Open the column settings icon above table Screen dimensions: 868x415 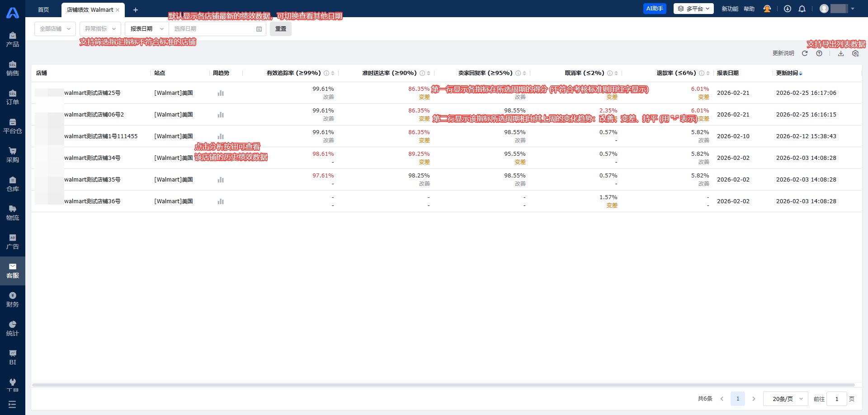pos(855,53)
